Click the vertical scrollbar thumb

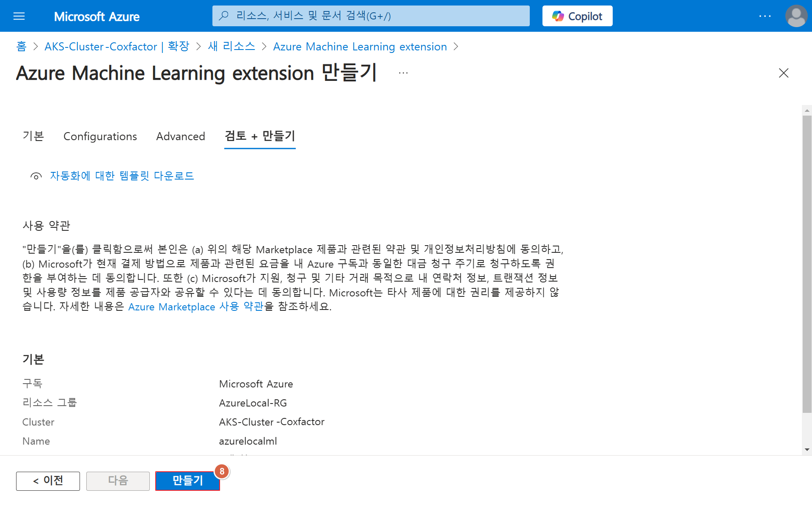point(807,263)
